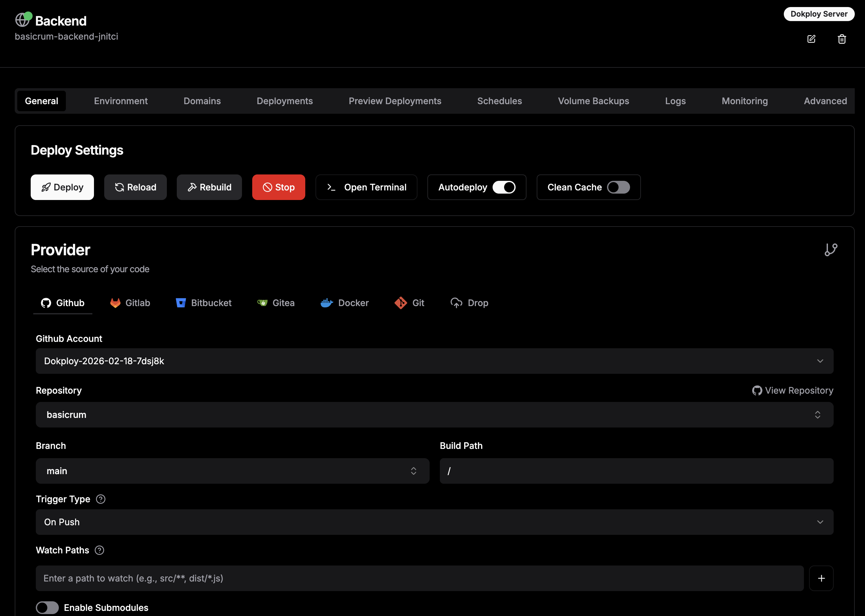Viewport: 865px width, 616px height.
Task: Select the Gitea provider tab
Action: point(276,303)
